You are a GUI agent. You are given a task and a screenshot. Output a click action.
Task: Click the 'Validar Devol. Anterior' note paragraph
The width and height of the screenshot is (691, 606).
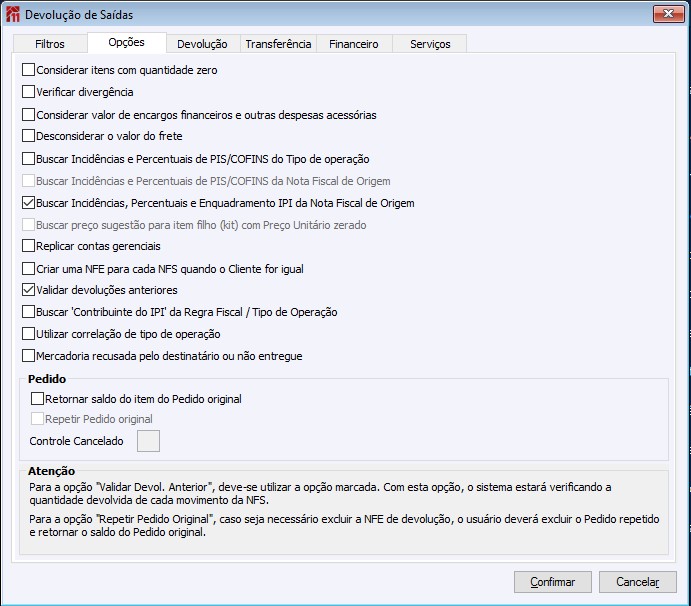tap(320, 494)
